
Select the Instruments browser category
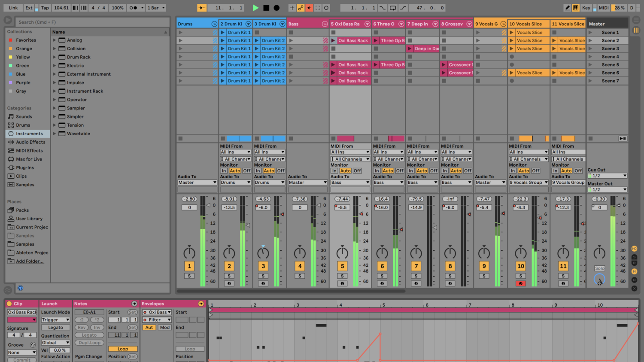27,134
